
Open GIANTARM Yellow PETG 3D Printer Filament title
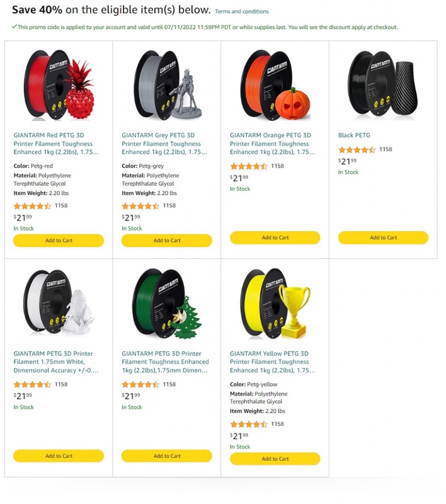(x=273, y=362)
